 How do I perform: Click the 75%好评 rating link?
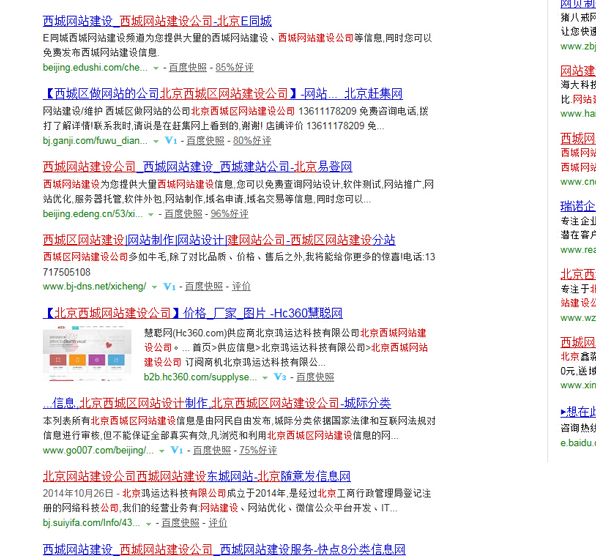tap(258, 450)
